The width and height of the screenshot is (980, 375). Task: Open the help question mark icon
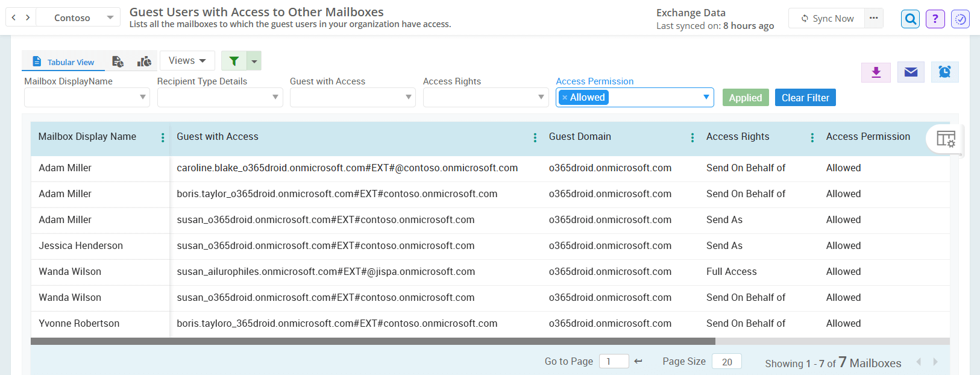click(935, 19)
